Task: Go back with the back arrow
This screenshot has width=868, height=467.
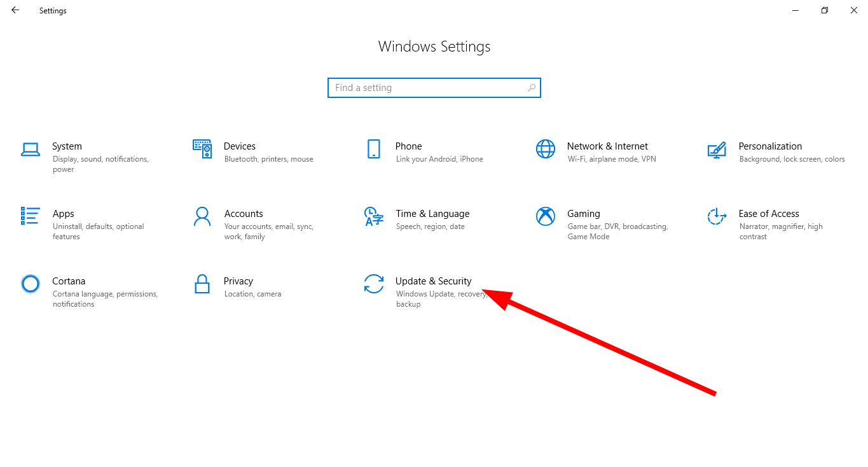Action: click(x=15, y=10)
